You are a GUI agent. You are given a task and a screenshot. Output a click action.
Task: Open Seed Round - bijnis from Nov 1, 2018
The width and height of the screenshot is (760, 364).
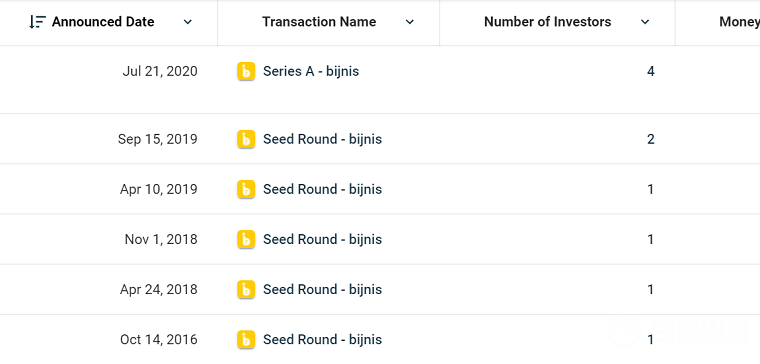pos(322,240)
